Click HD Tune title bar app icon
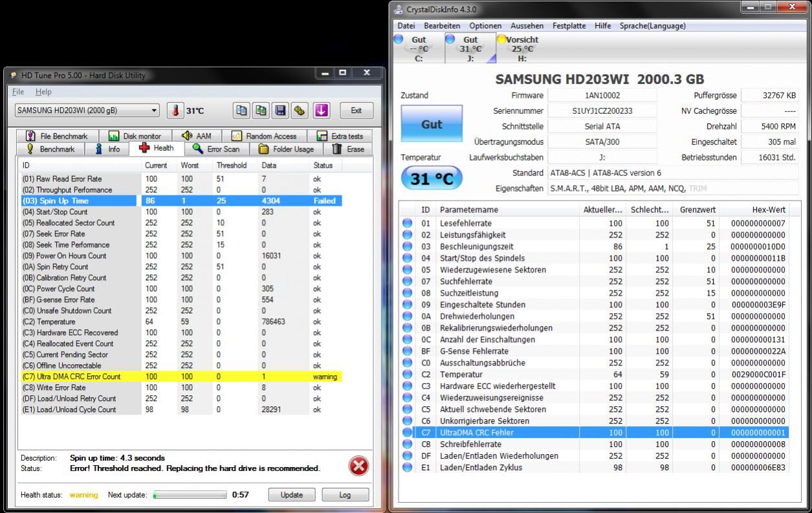The image size is (812, 513). tap(14, 76)
